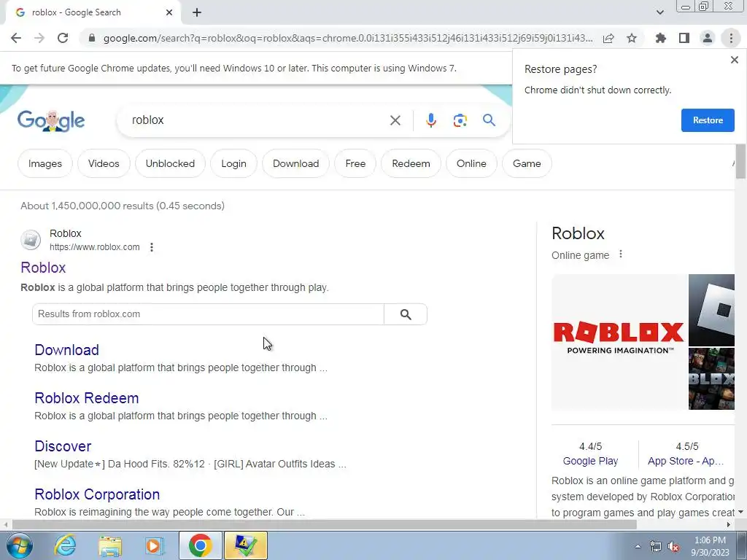The image size is (747, 560).
Task: Start voice search with the microphone icon
Action: 430,120
